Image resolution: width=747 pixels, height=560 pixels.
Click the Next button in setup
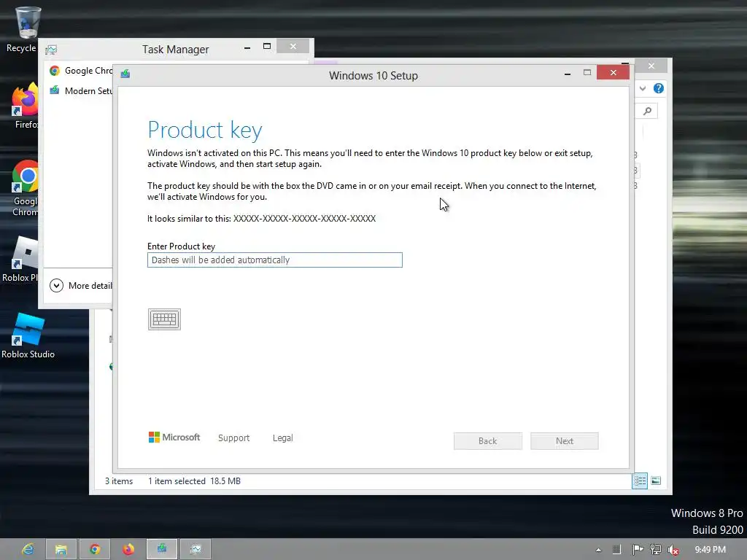tap(565, 441)
